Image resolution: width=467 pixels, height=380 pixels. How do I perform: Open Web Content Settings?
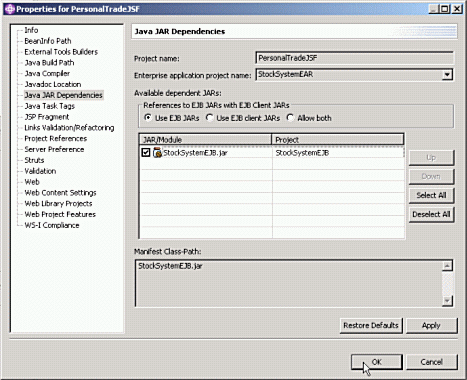[60, 193]
